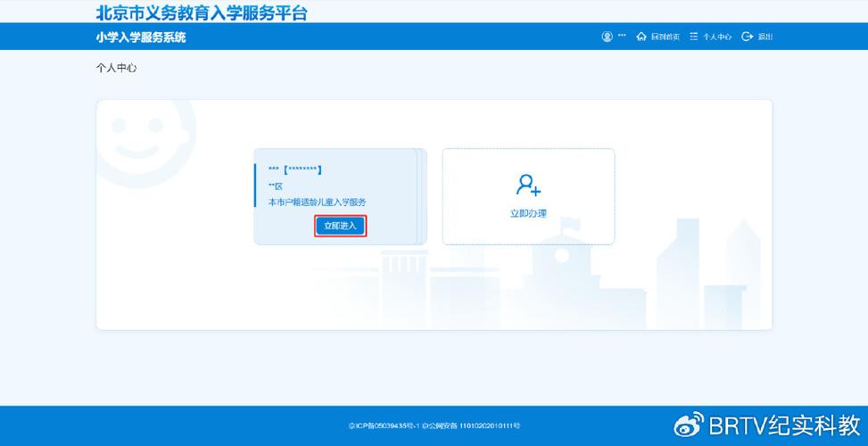Click the 本市户籍适龄儿童入学服务 card text
This screenshot has width=868, height=446.
[318, 202]
